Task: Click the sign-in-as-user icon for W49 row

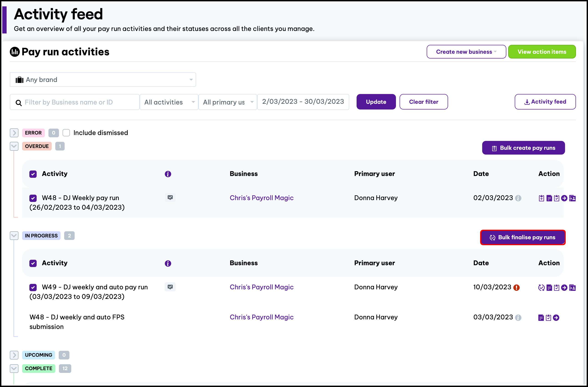Action: coord(573,288)
